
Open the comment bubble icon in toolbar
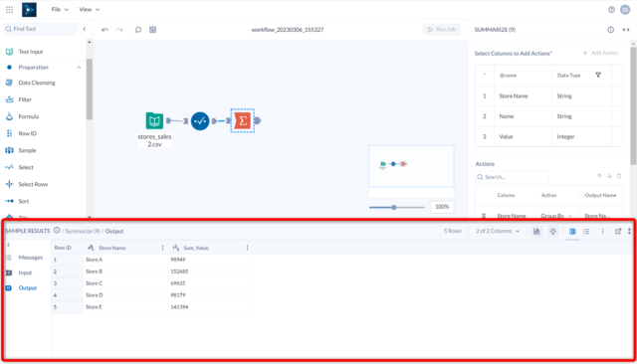click(138, 30)
